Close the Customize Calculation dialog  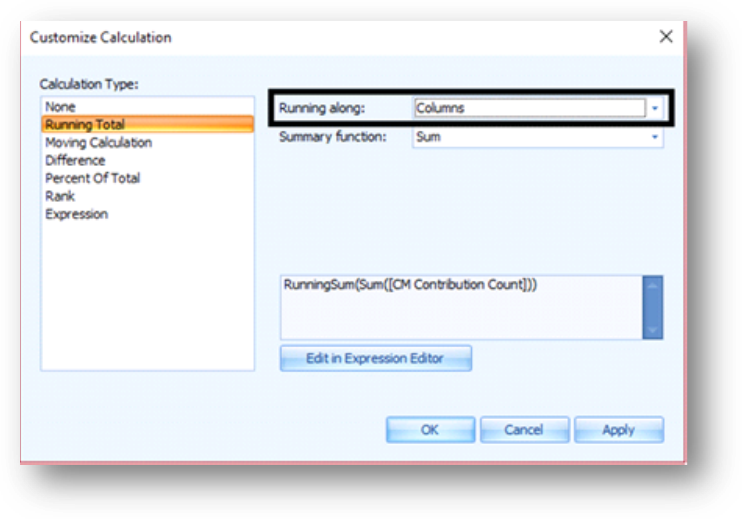(x=666, y=36)
